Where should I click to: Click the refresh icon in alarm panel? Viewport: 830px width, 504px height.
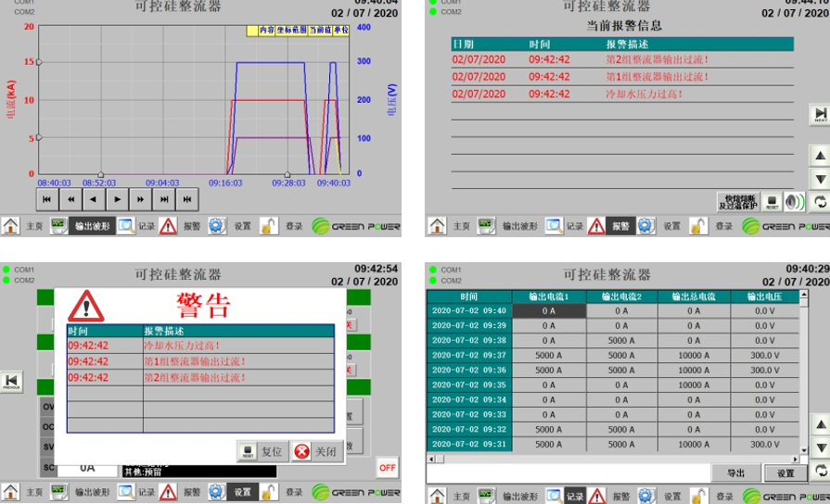click(820, 202)
